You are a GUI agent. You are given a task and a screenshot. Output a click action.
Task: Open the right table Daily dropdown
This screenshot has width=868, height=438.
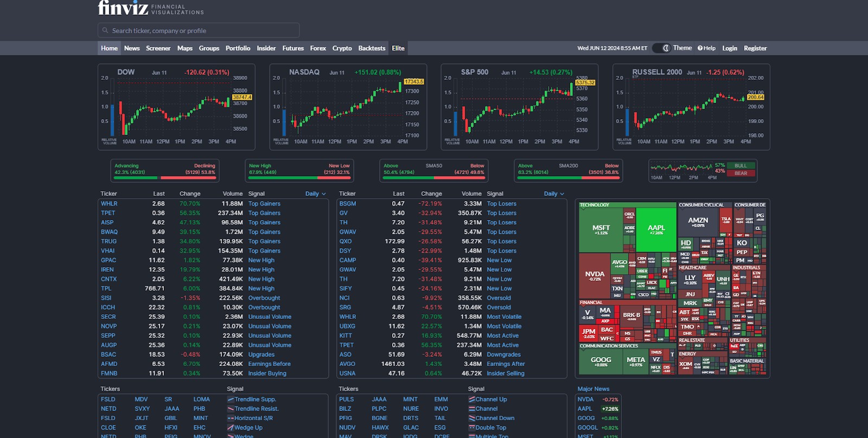pyautogui.click(x=554, y=194)
